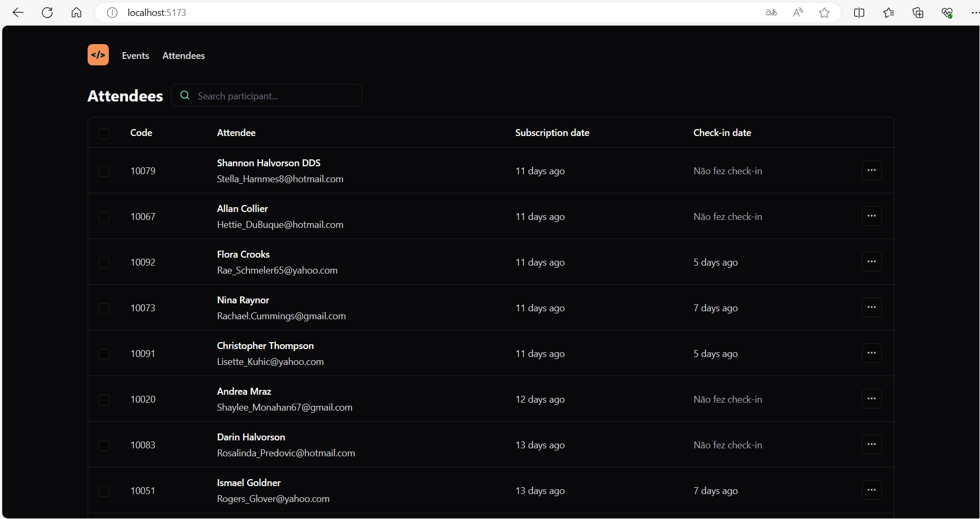This screenshot has width=980, height=519.
Task: Click code 10092 cell
Action: (143, 262)
